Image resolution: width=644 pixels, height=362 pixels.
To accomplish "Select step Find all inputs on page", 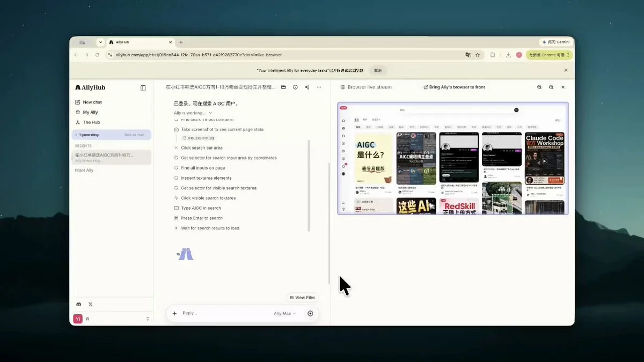I will 203,168.
